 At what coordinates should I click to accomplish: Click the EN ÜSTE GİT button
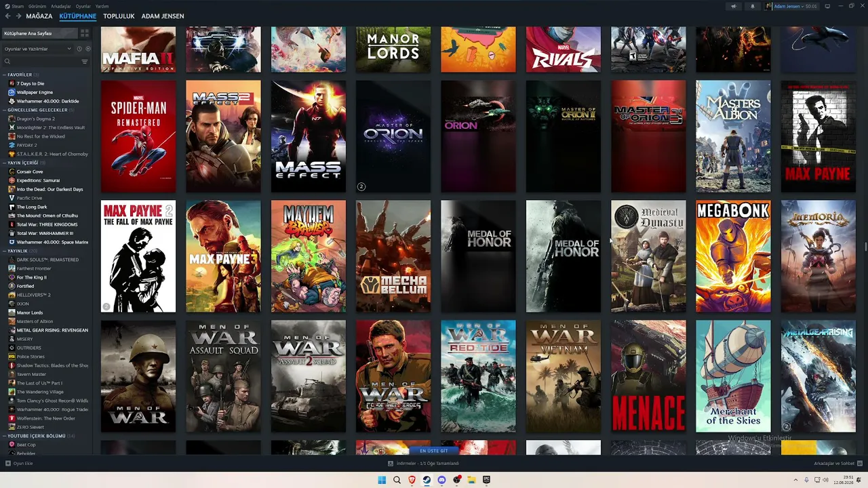(x=434, y=451)
